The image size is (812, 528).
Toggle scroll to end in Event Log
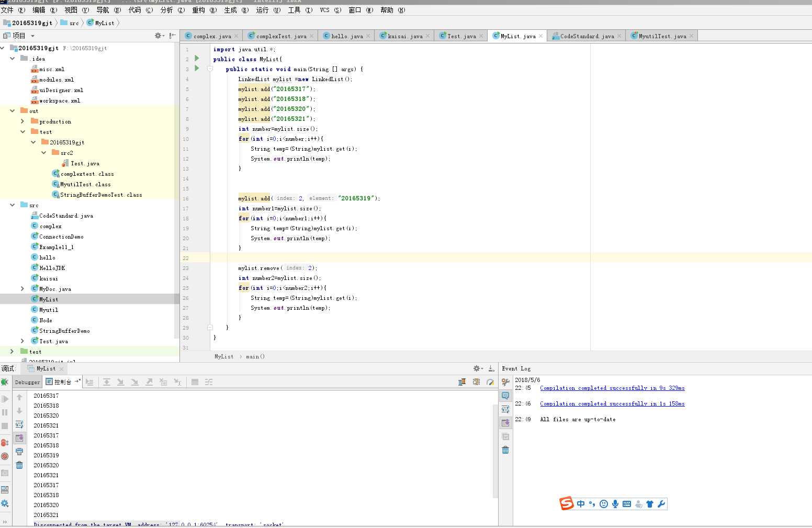pos(505,423)
